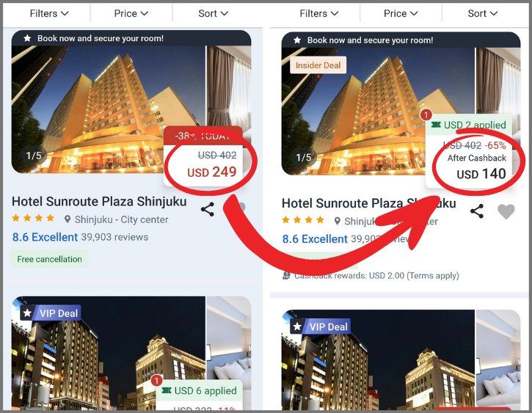
Task: Open Sort dropdown in right panel
Action: coord(482,13)
